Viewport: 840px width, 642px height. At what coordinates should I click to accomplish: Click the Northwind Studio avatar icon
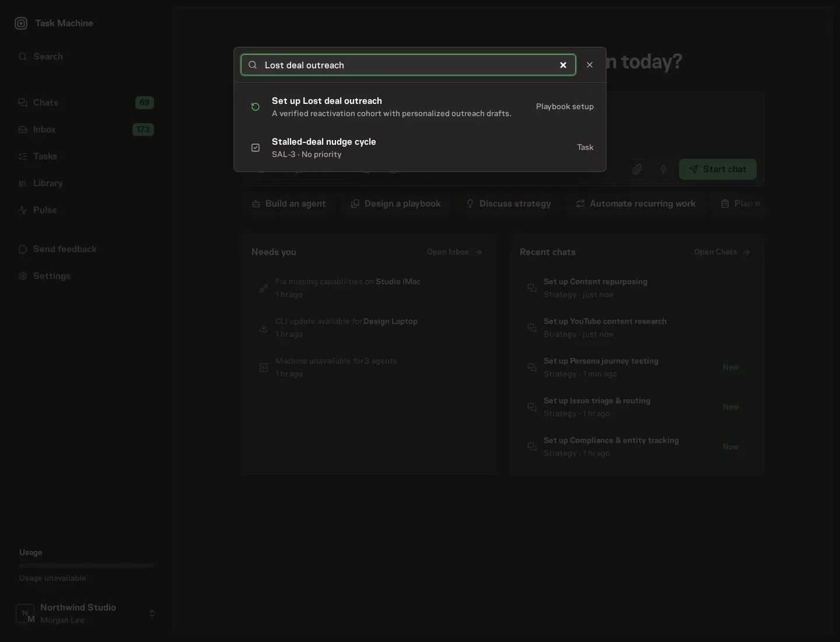[x=25, y=613]
